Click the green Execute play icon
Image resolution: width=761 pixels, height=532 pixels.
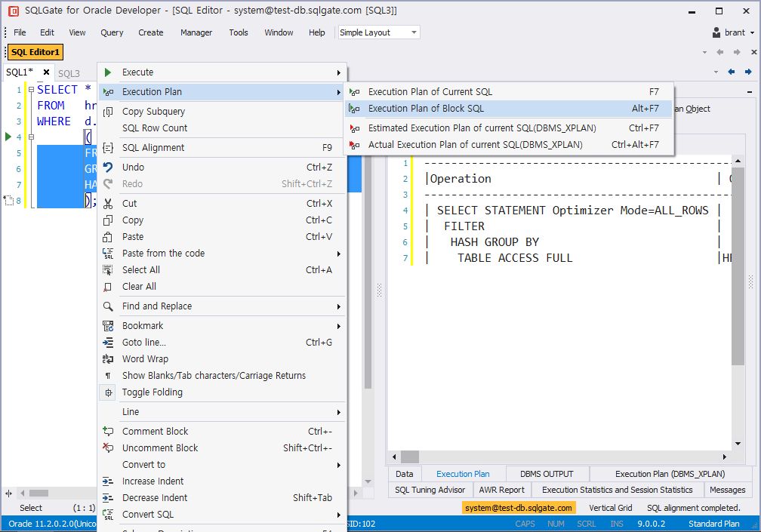coord(108,72)
